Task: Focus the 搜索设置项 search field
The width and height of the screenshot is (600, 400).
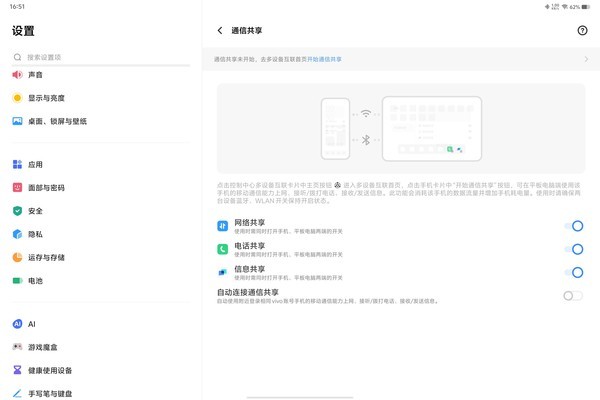Action: click(x=101, y=57)
